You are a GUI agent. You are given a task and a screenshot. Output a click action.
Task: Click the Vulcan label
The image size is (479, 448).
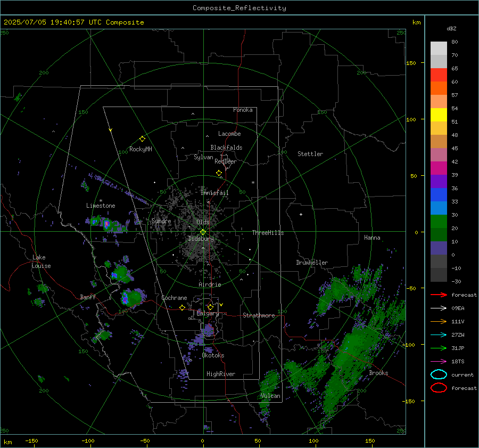[x=270, y=396]
